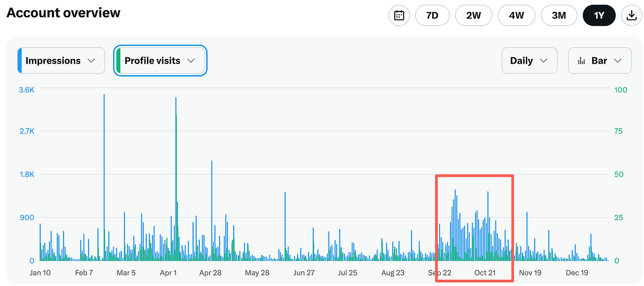Click the Jun 27 date label
The height and width of the screenshot is (286, 644).
pos(304,273)
